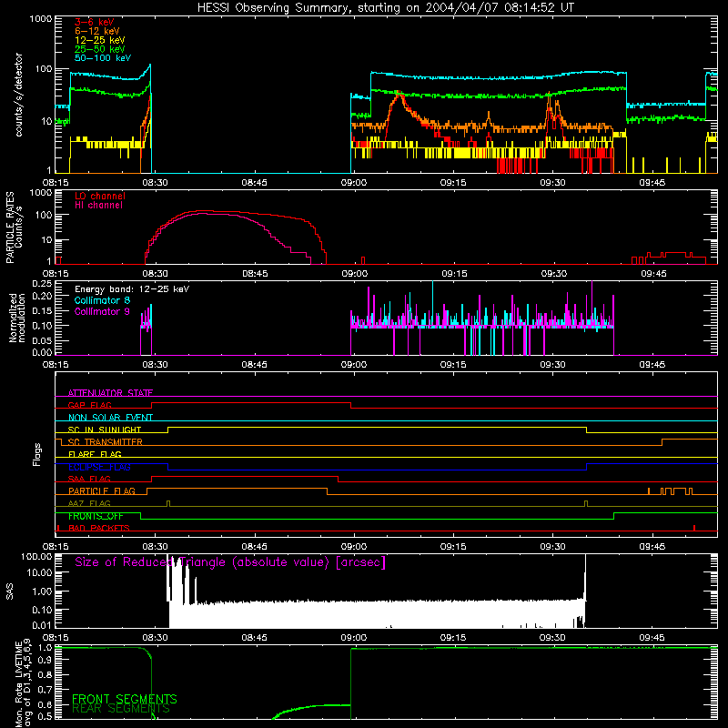Click the NON SOLAR EVENT flag label
This screenshot has height=728, width=728.
[x=110, y=418]
